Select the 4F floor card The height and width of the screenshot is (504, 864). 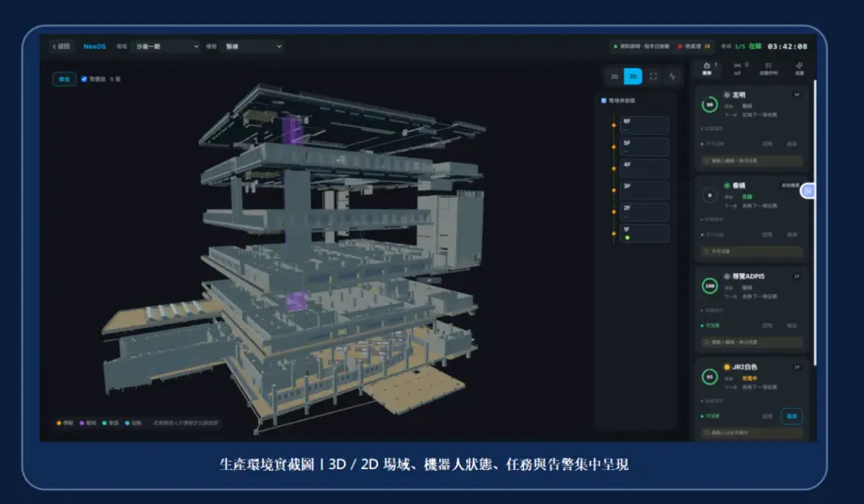coord(644,168)
